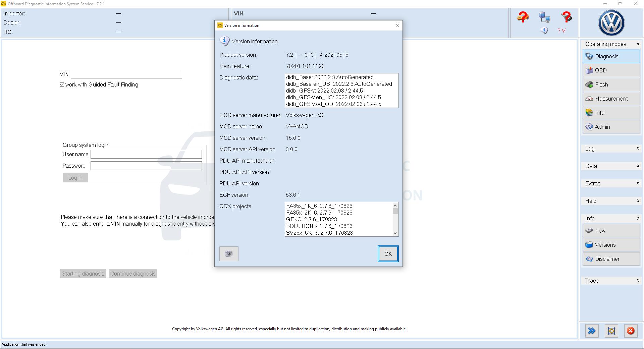Expand the Log section
Image resolution: width=644 pixels, height=349 pixels.
tap(638, 149)
